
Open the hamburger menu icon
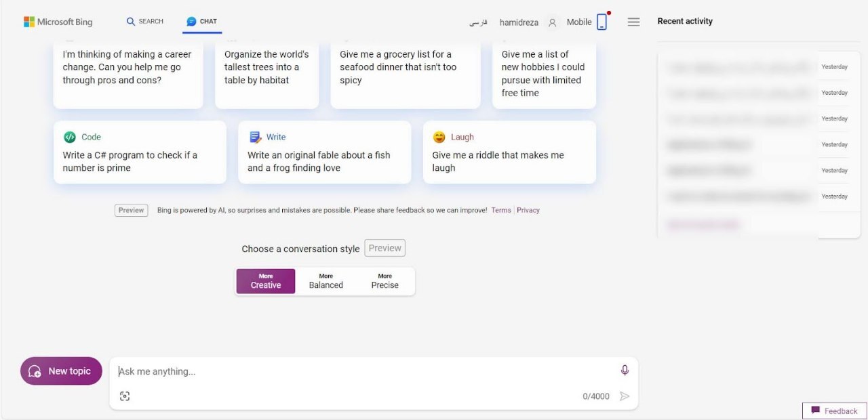pyautogui.click(x=633, y=22)
